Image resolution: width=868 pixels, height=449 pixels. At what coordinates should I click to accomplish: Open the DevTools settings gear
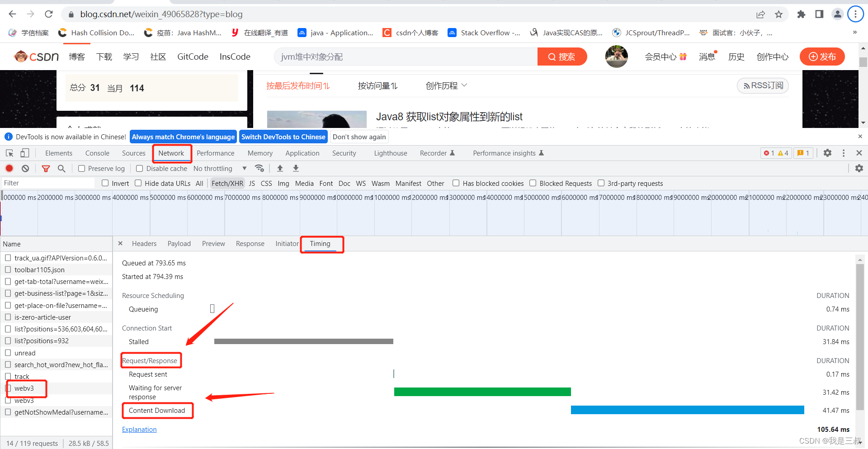coord(827,153)
